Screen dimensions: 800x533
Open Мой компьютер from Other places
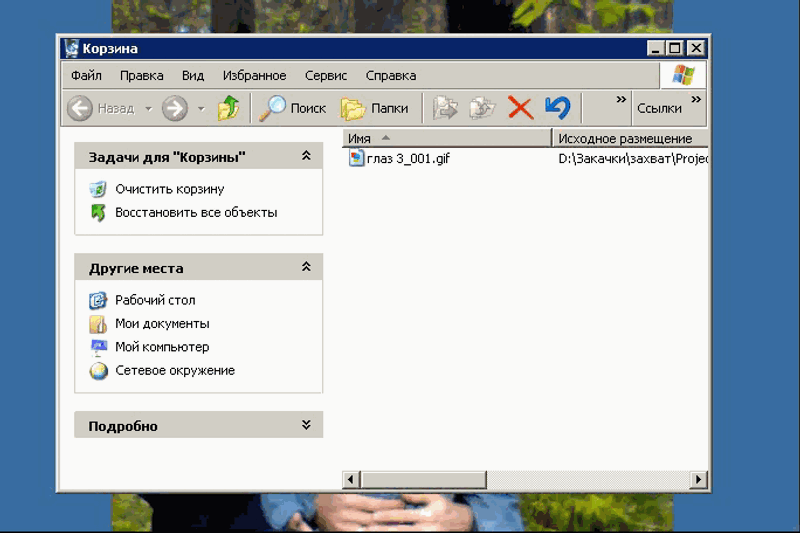(161, 347)
